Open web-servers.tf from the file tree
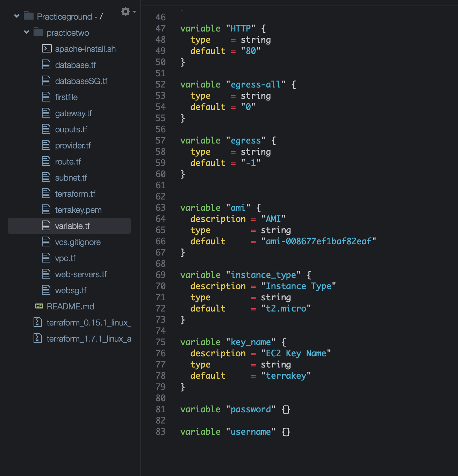 coord(81,274)
